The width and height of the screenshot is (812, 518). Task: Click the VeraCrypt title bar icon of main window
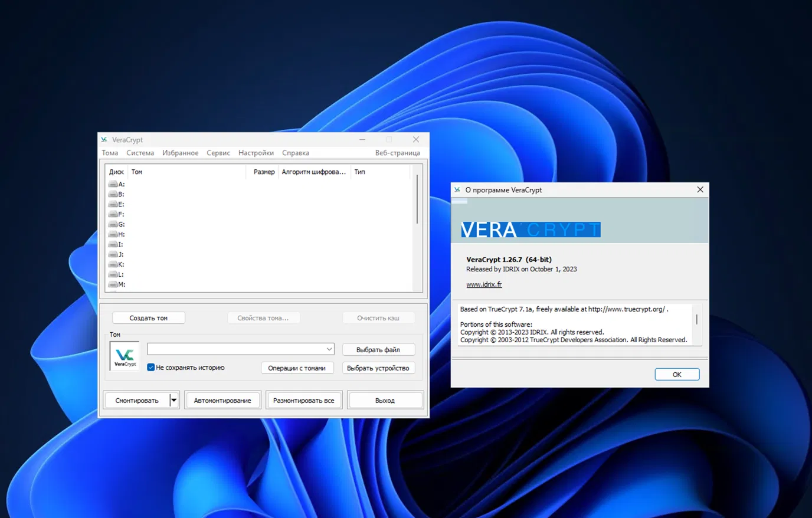(104, 140)
